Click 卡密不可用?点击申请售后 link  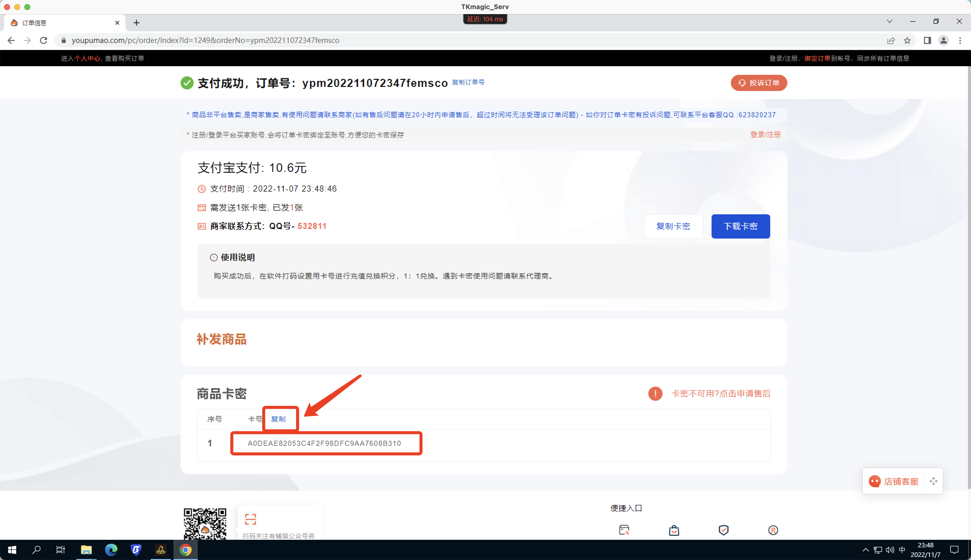[721, 394]
